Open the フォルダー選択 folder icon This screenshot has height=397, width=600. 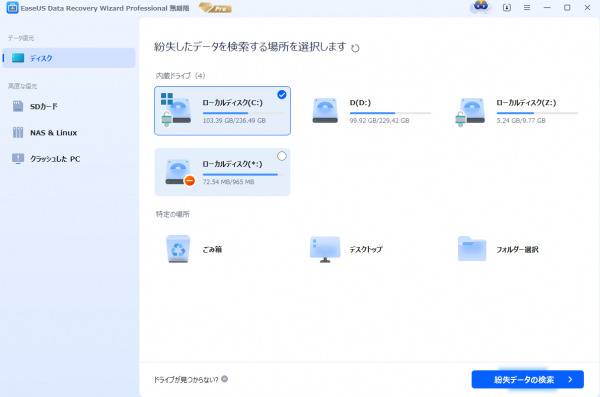click(x=472, y=249)
